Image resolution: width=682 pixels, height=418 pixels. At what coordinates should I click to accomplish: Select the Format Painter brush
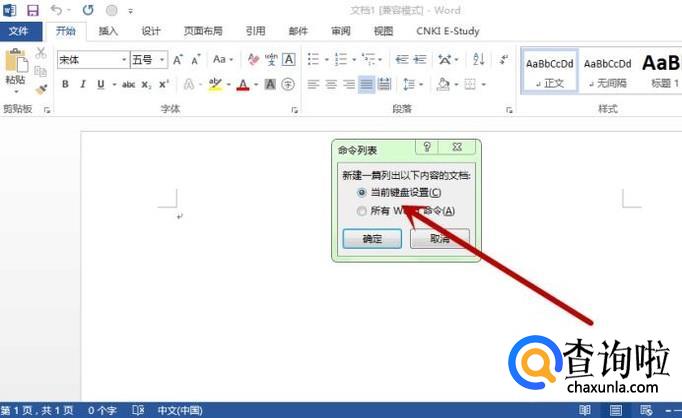point(41,90)
